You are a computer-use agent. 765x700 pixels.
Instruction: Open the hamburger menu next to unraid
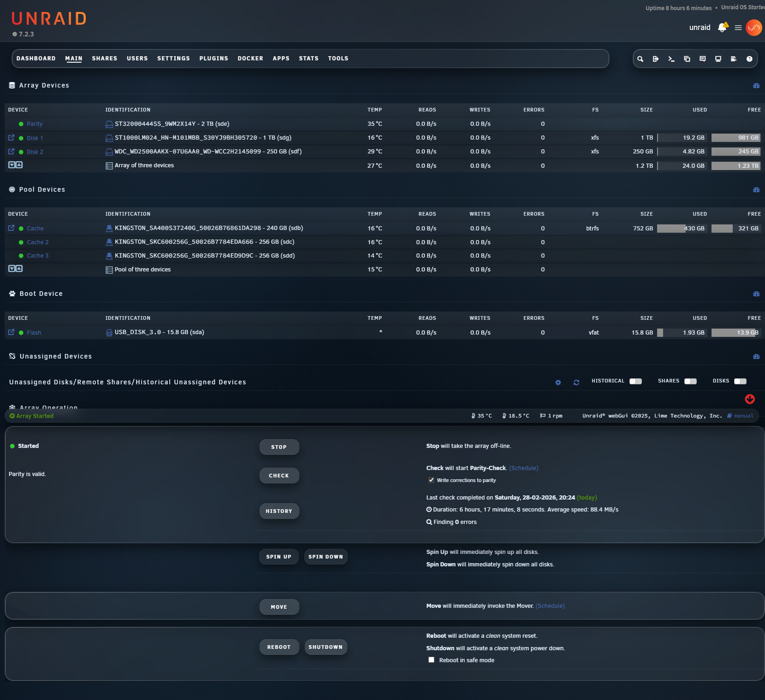coord(738,28)
